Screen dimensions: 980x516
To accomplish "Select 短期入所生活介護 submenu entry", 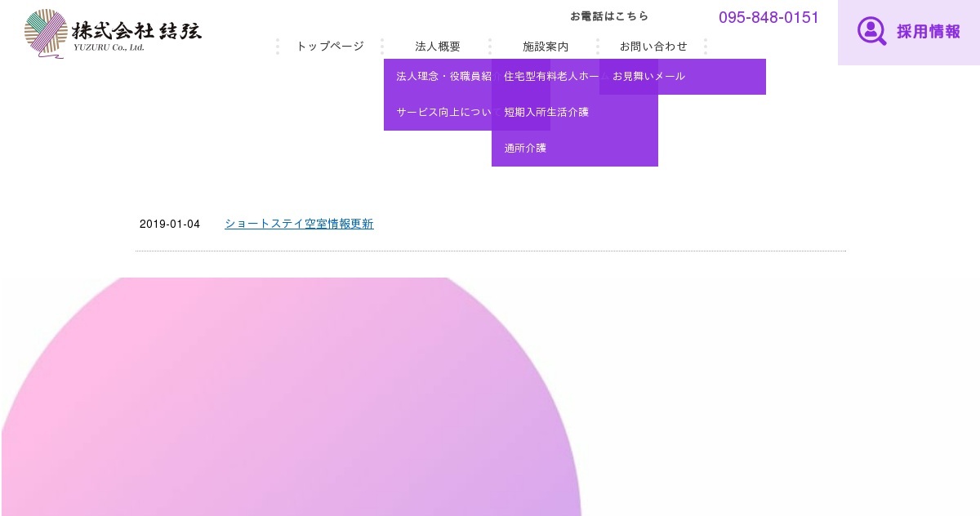I will click(x=575, y=113).
